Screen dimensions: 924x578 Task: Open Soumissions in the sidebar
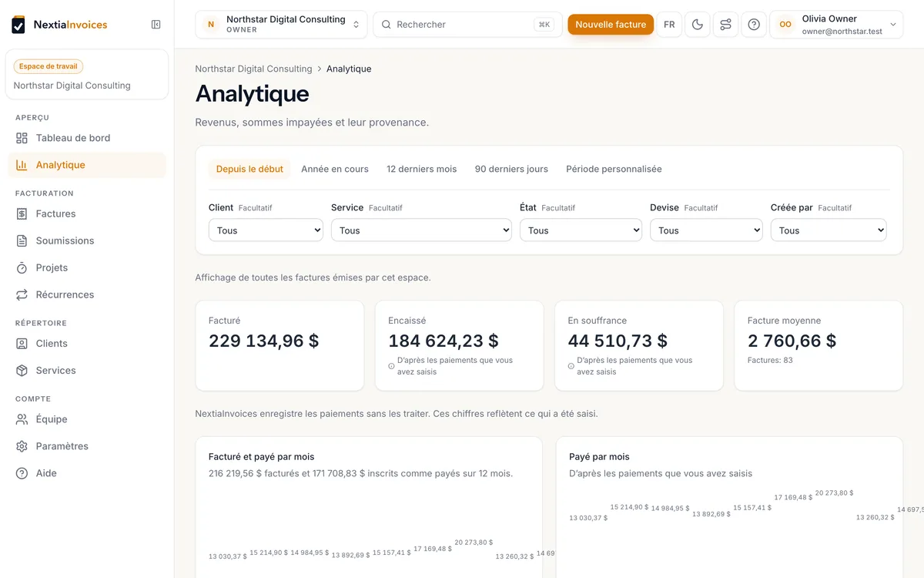[87, 240]
